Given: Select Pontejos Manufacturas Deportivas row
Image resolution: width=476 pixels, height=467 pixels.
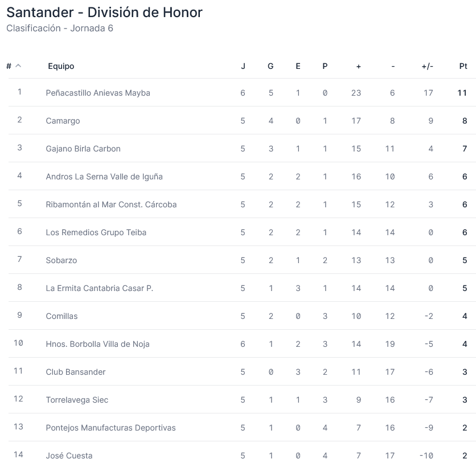Looking at the screenshot, I should (x=111, y=428).
